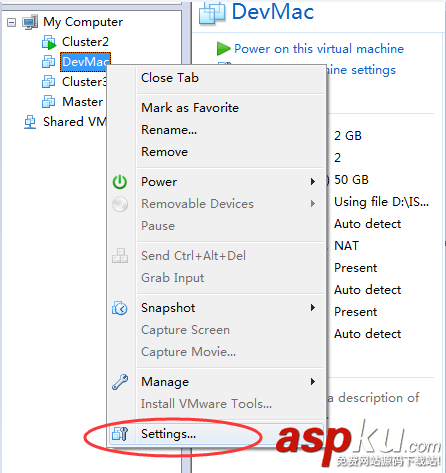
Task: Click the Send Ctrl+Alt+Del icon
Action: (x=120, y=256)
